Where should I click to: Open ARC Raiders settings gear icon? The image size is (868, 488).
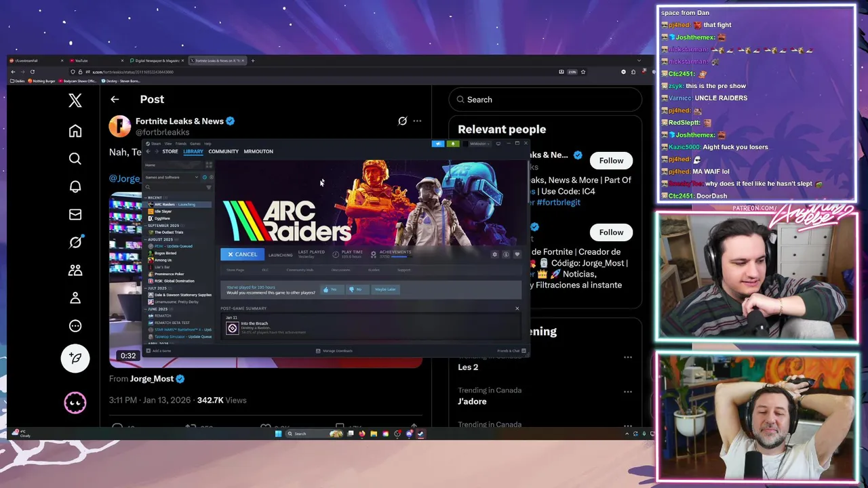(x=494, y=254)
